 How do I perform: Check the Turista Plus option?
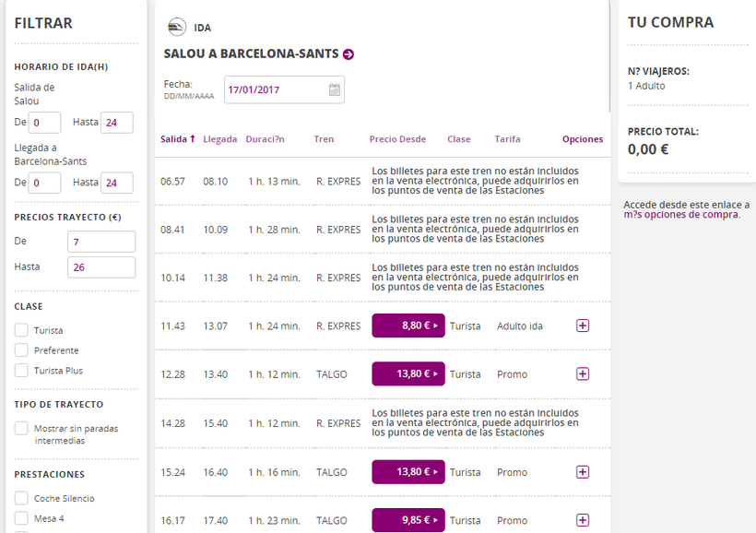tap(21, 371)
